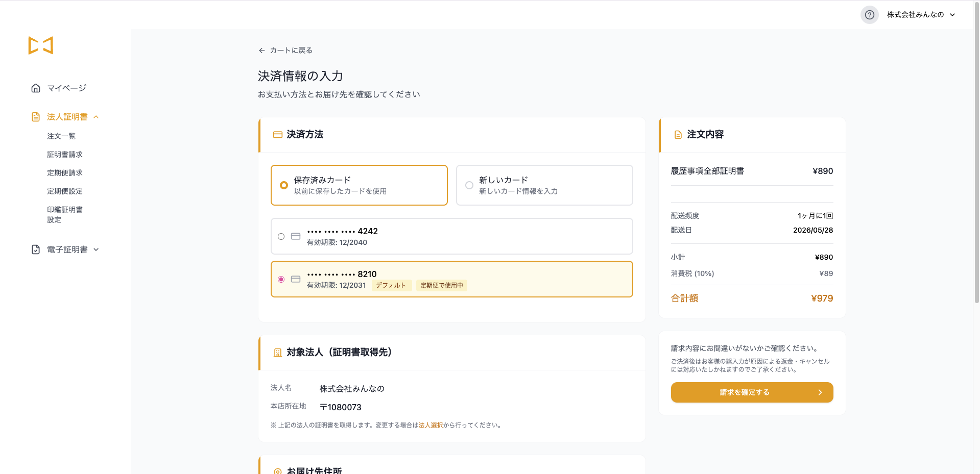The width and height of the screenshot is (980, 474).
Task: Click the arrow icon on 請求を確定する button
Action: click(x=820, y=392)
